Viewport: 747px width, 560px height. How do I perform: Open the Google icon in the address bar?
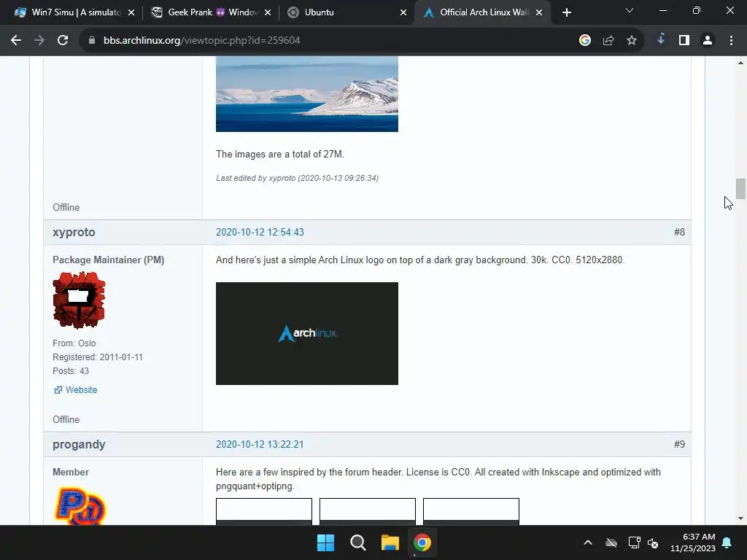pyautogui.click(x=585, y=41)
